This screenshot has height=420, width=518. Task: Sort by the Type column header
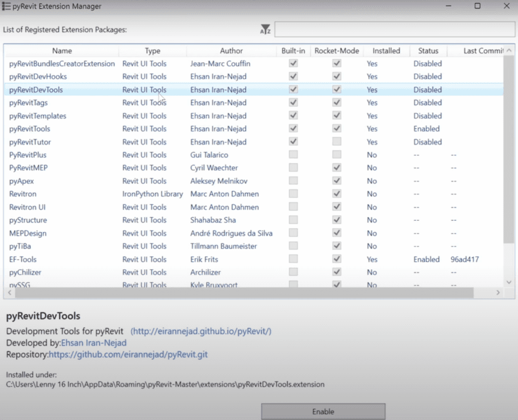[153, 51]
